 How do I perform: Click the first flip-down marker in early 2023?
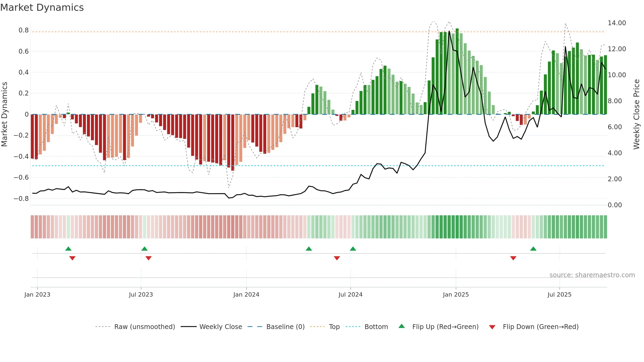pos(72,258)
